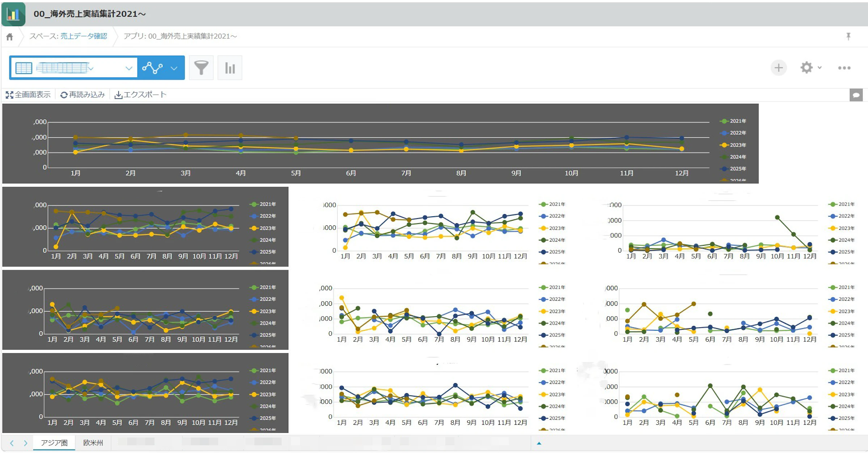Expand the graph type chevron
868x453 pixels.
click(x=174, y=68)
